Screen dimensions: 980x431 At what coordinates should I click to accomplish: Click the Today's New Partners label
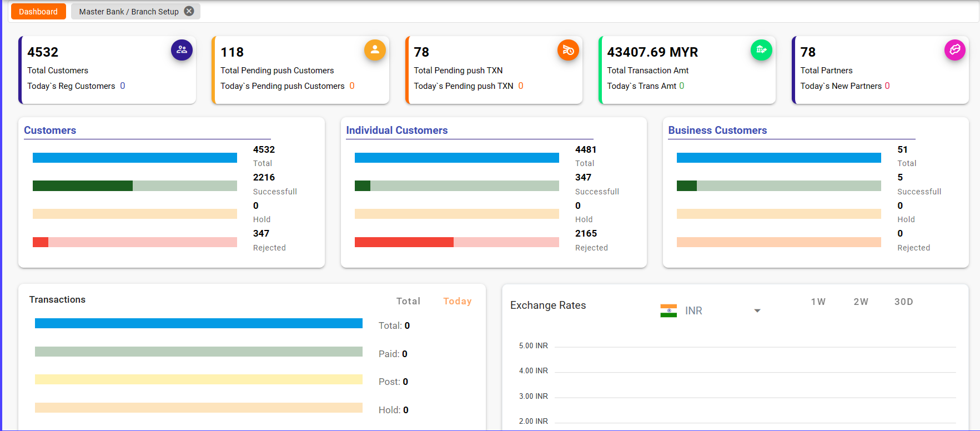[841, 86]
